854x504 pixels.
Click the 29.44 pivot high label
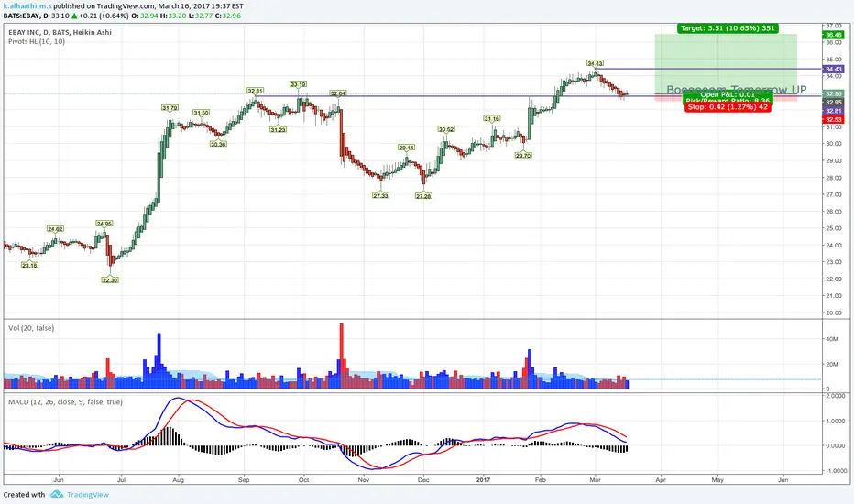coord(406,148)
